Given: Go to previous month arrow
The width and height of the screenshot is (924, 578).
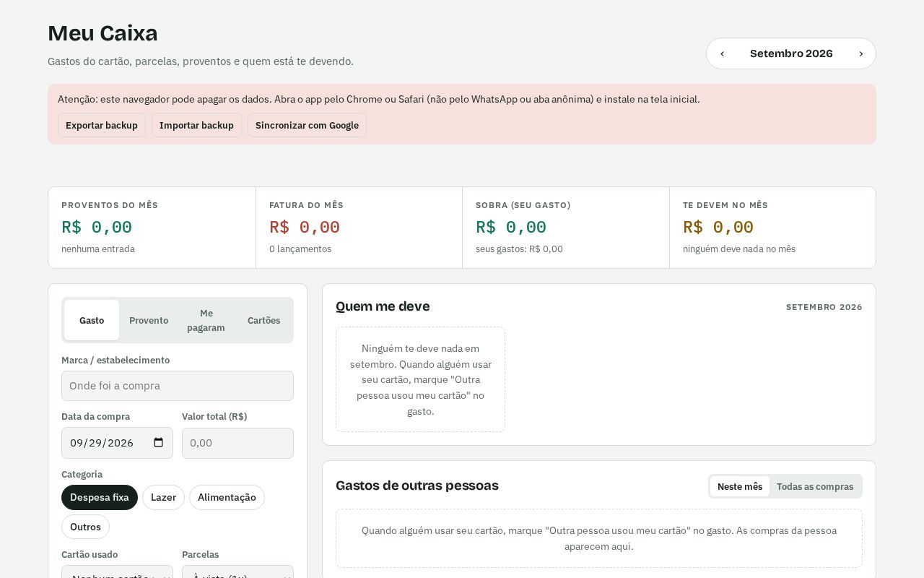Looking at the screenshot, I should coord(722,53).
